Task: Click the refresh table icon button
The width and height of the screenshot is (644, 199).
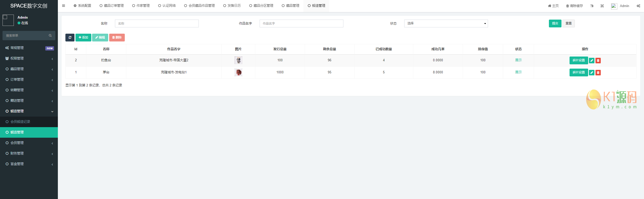Action: (x=70, y=37)
